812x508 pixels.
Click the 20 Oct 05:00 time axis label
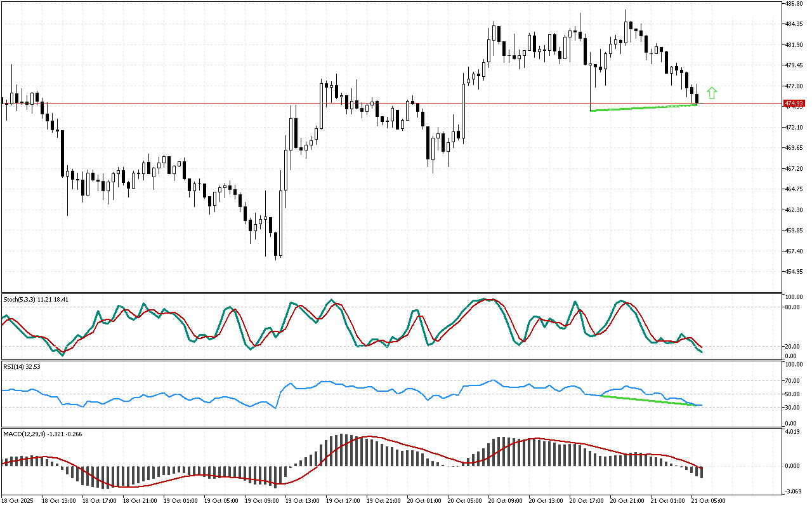tap(464, 501)
